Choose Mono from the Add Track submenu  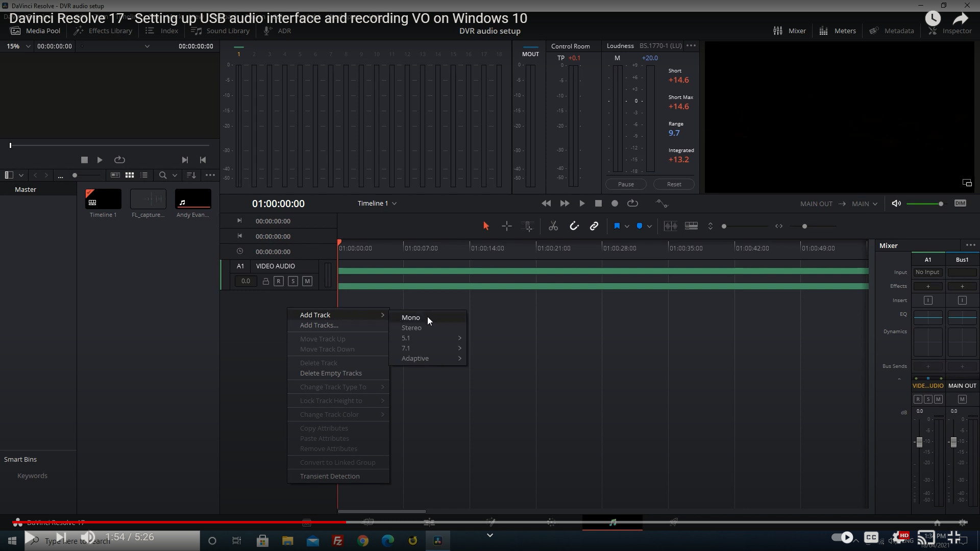[428, 317]
